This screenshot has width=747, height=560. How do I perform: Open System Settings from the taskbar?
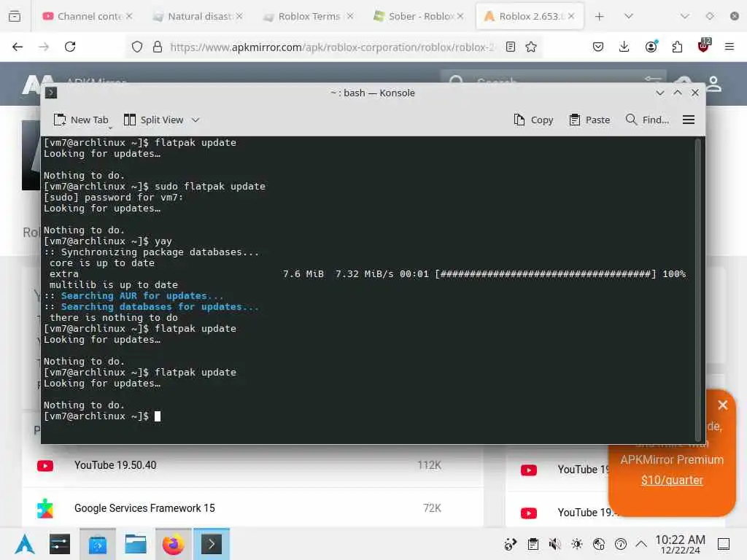point(60,544)
